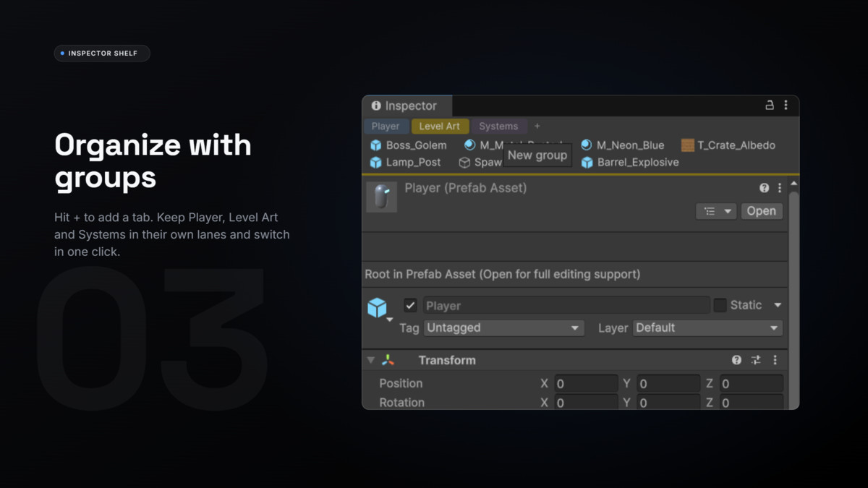Viewport: 868px width, 488px height.
Task: Open the Transform presets selector icon
Action: 756,360
